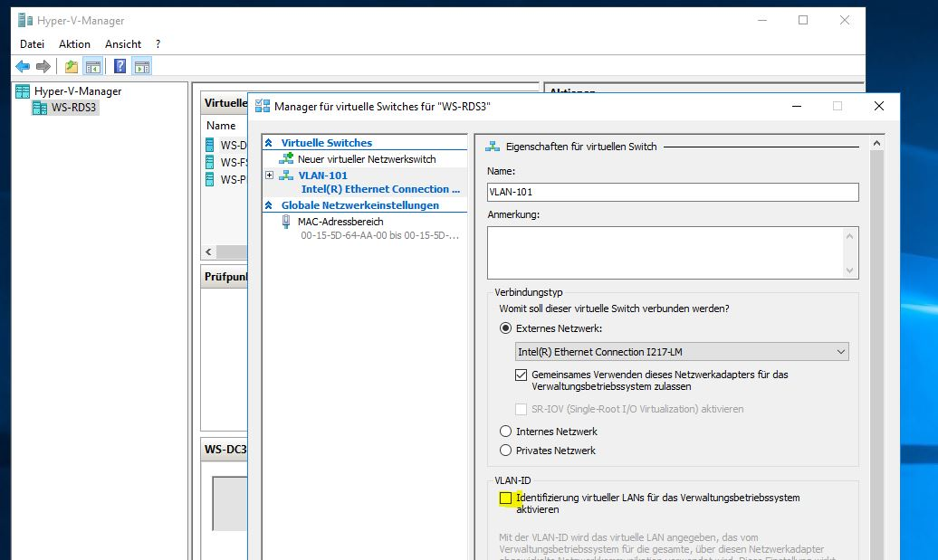
Task: Select Neuer virtueller Netzwerkswitch entry
Action: (367, 159)
